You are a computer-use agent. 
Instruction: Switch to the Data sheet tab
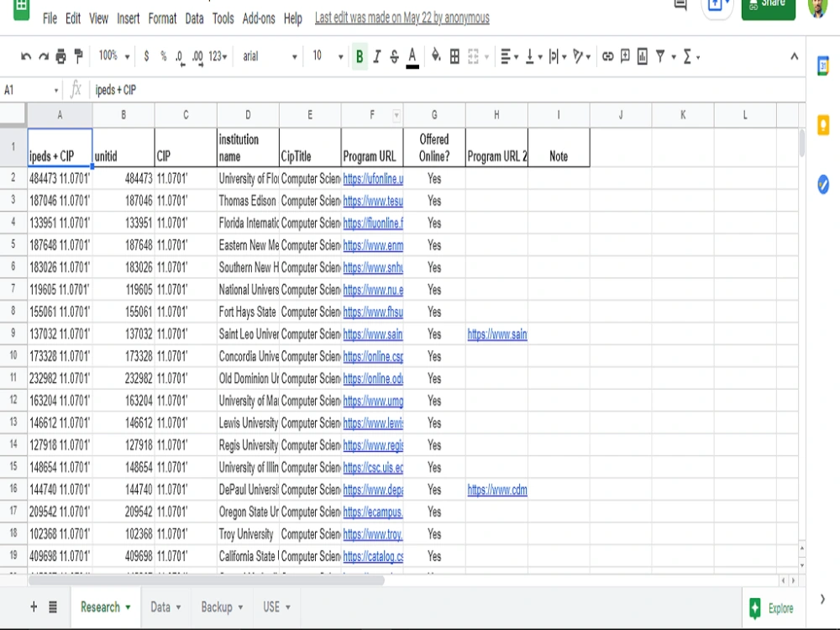pyautogui.click(x=165, y=607)
